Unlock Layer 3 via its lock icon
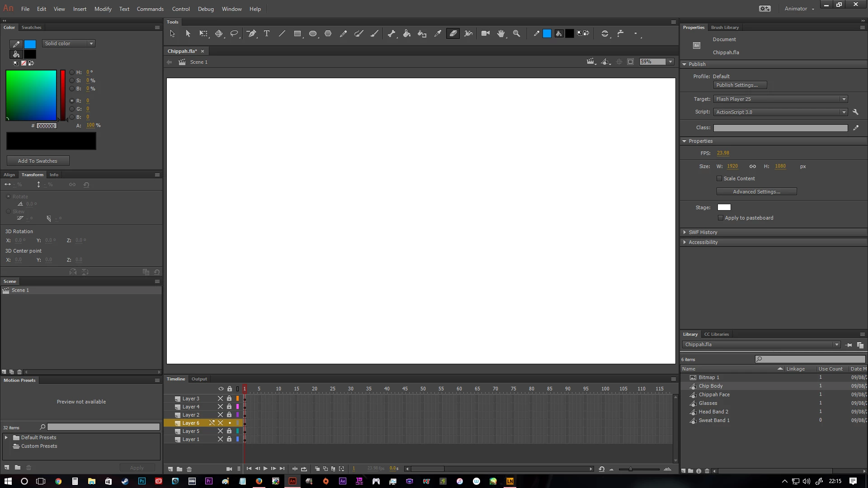The height and width of the screenshot is (488, 868). coord(229,399)
